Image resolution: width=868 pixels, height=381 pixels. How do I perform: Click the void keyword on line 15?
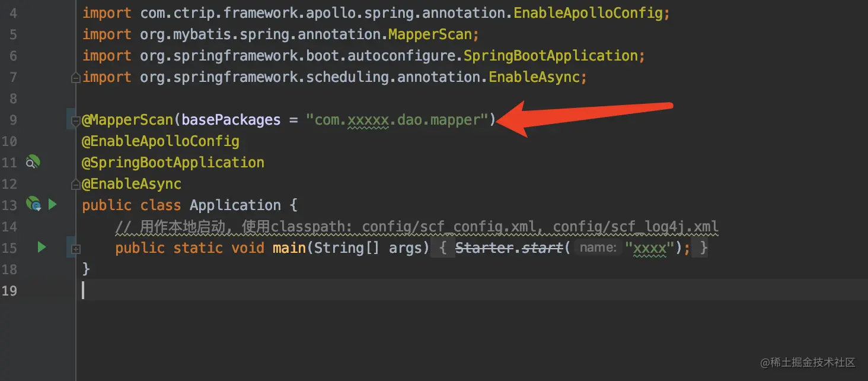pos(248,248)
